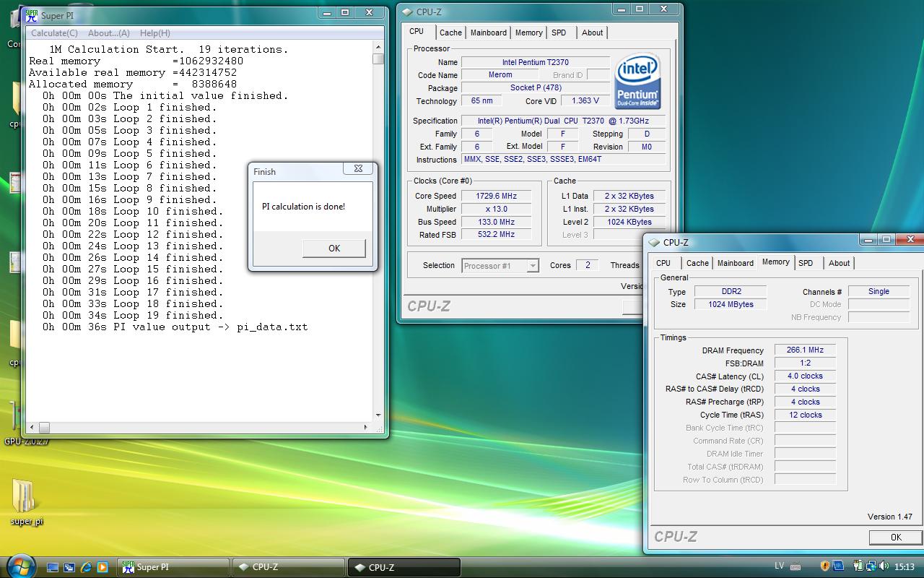
Task: Click the security shield tray icon
Action: click(825, 566)
